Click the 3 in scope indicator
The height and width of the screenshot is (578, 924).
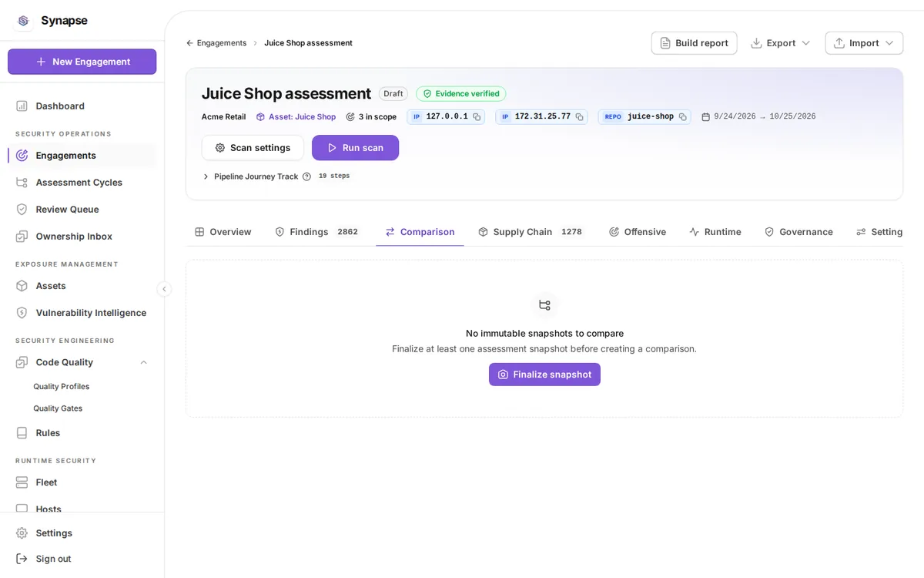coord(371,117)
